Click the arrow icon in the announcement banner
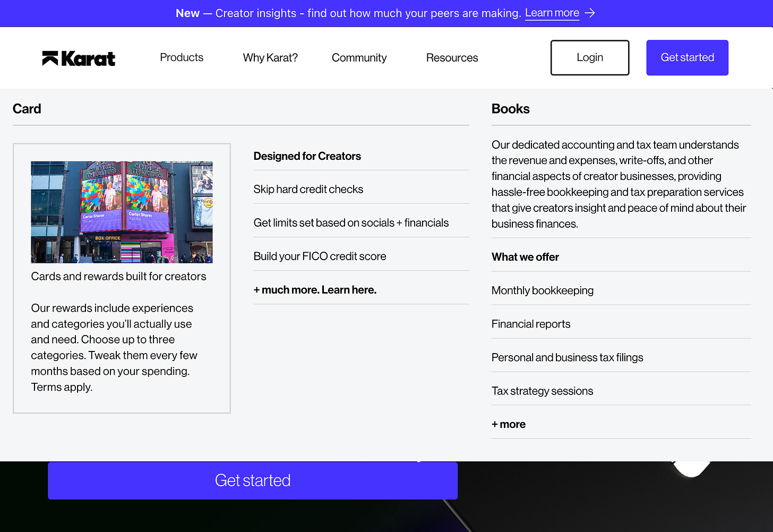This screenshot has width=773, height=532. (590, 13)
